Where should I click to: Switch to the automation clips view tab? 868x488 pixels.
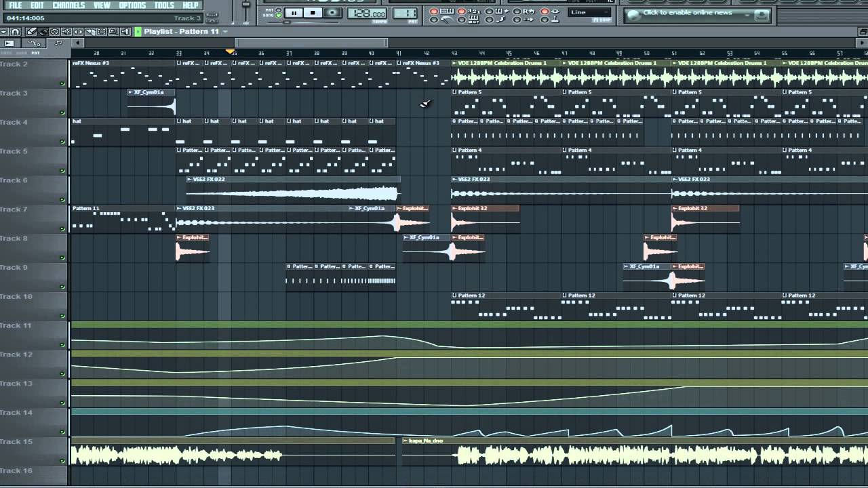(x=34, y=43)
